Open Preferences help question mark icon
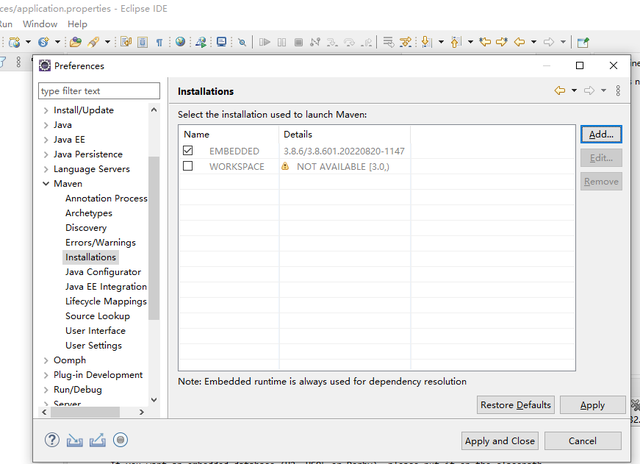This screenshot has height=464, width=640. point(52,440)
